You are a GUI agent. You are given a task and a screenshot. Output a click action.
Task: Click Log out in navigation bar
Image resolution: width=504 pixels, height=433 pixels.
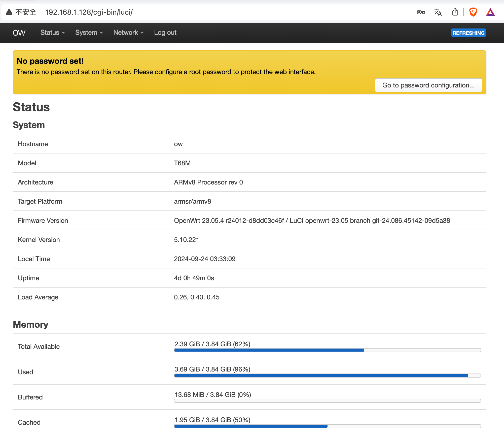coord(165,33)
